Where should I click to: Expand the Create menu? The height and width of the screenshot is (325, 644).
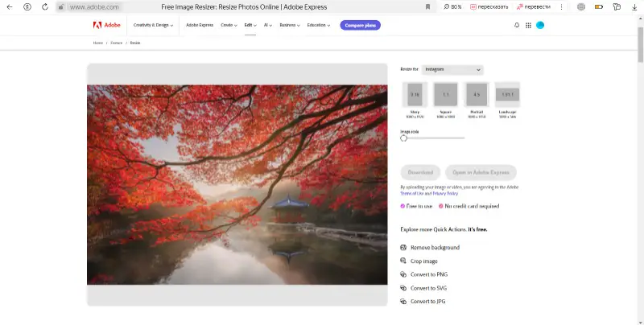click(x=229, y=25)
